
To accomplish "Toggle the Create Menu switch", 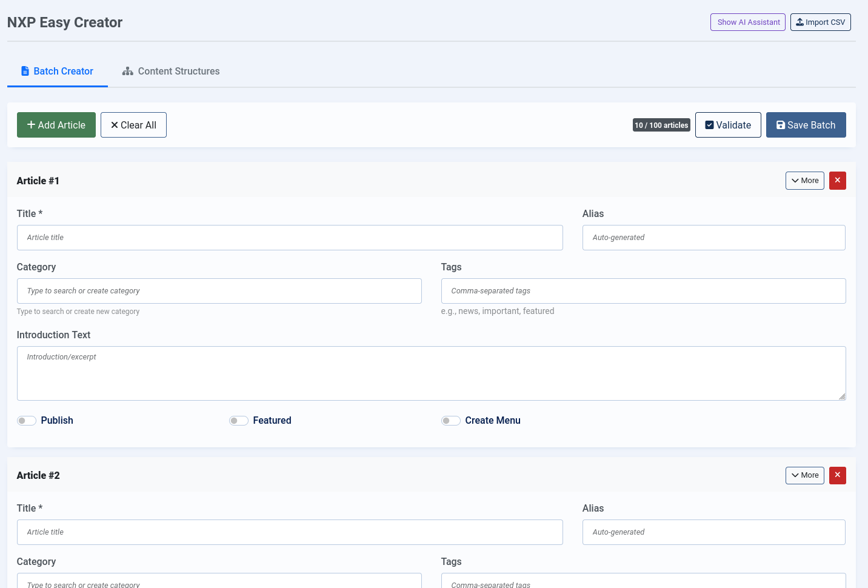I will point(451,421).
